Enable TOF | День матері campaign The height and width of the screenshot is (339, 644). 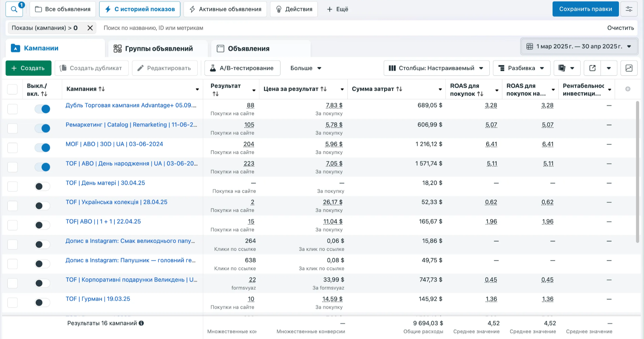[43, 186]
